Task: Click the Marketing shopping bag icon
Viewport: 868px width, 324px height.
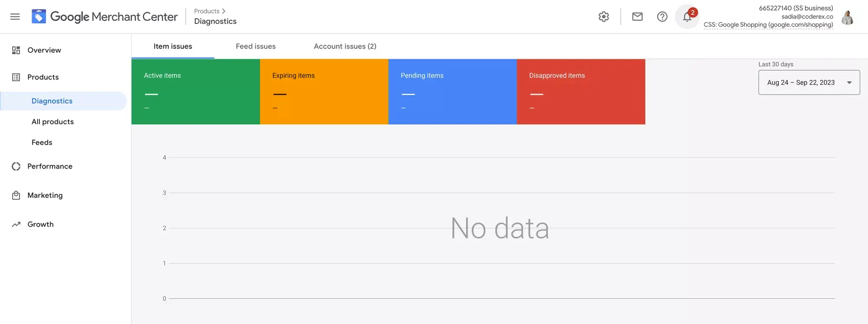Action: pos(16,195)
